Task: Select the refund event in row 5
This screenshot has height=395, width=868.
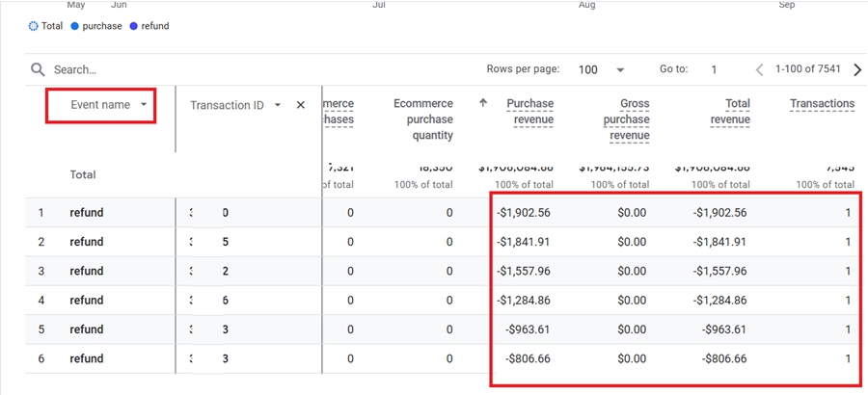Action: 87,329
